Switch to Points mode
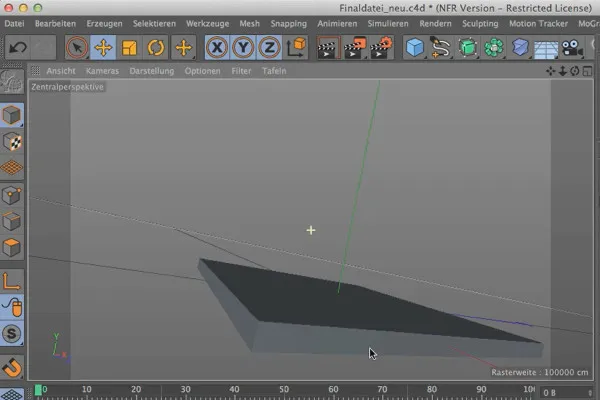Image resolution: width=600 pixels, height=400 pixels. [x=12, y=195]
